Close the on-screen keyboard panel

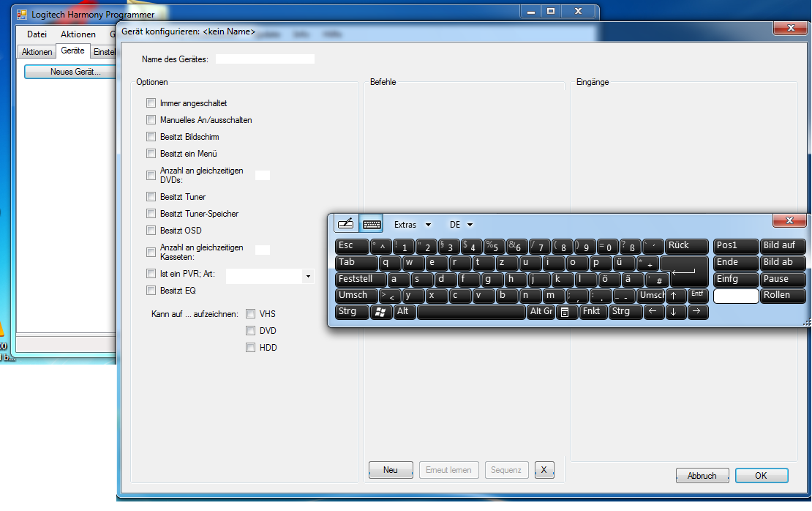789,220
